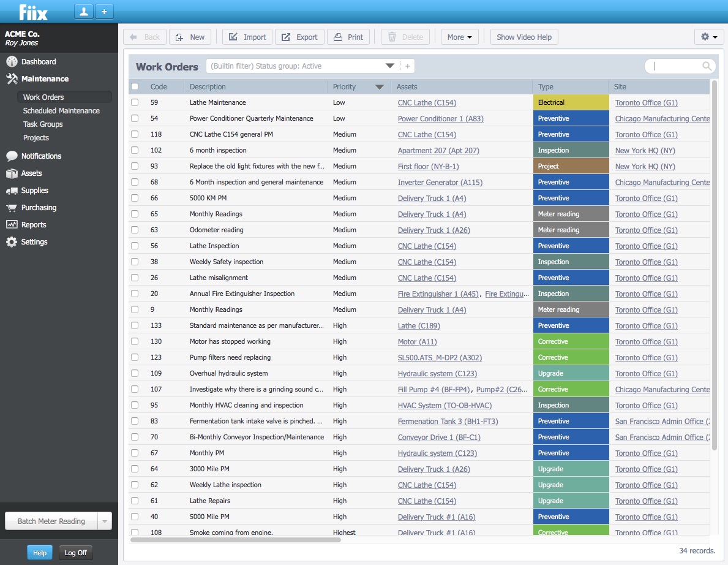Screen dimensions: 728x565
Task: Click the horizontal scrollbar under the table
Action: tap(236, 540)
